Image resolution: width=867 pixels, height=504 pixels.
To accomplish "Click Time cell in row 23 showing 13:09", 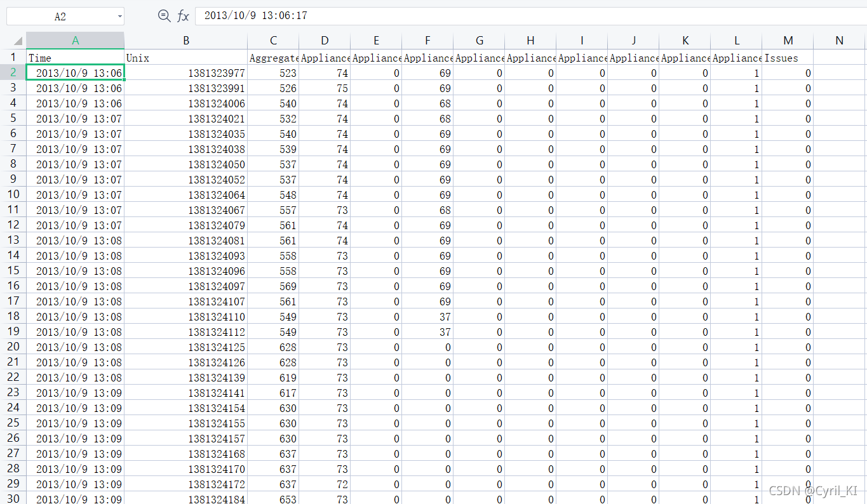I will click(75, 393).
